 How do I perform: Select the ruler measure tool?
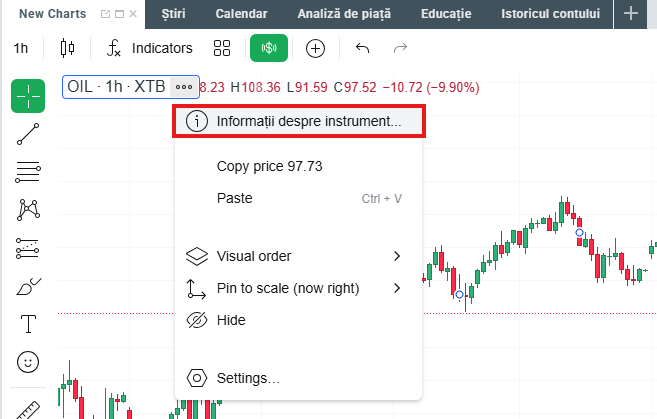pyautogui.click(x=29, y=408)
